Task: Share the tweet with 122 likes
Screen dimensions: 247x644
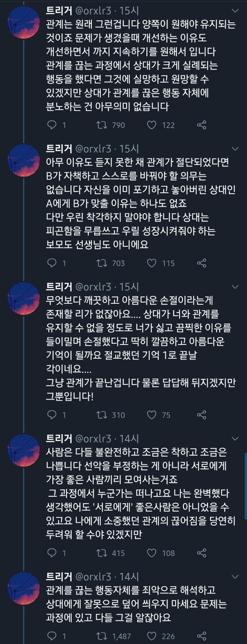Action: click(202, 125)
